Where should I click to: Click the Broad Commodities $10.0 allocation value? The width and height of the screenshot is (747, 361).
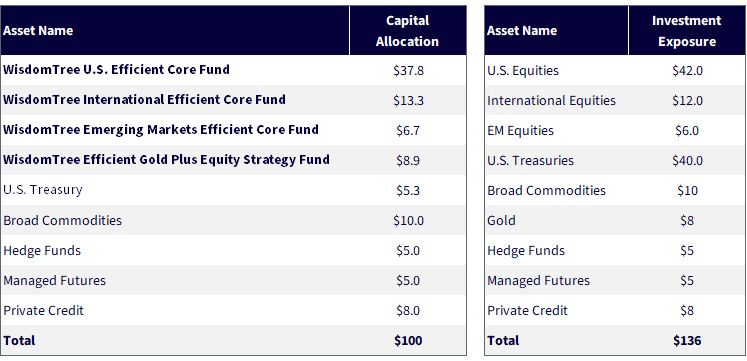point(408,221)
